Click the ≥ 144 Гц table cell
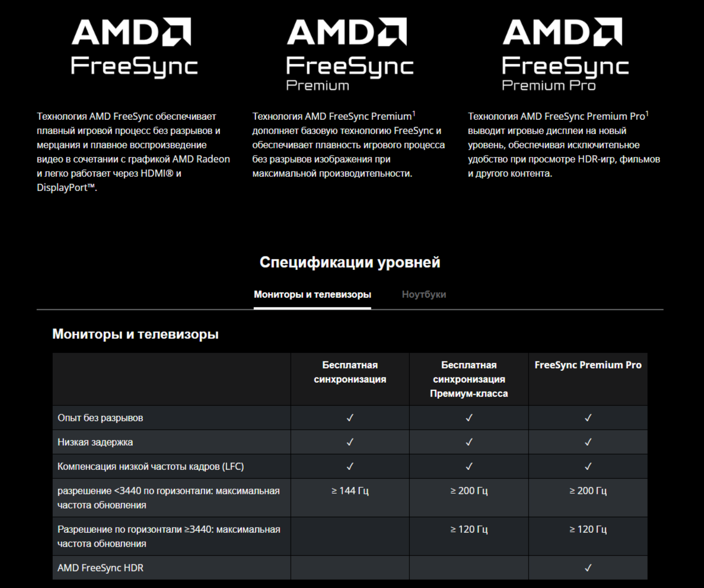 click(x=350, y=491)
